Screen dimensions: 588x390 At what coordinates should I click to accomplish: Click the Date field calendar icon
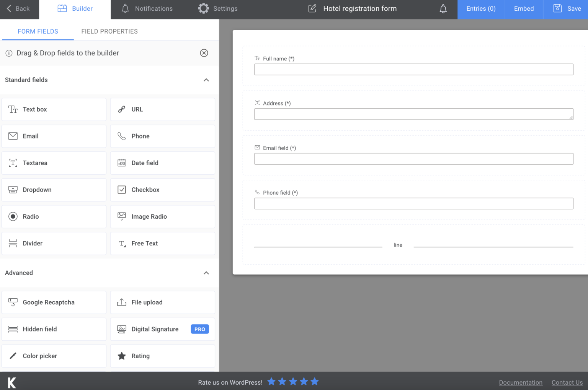pyautogui.click(x=122, y=163)
